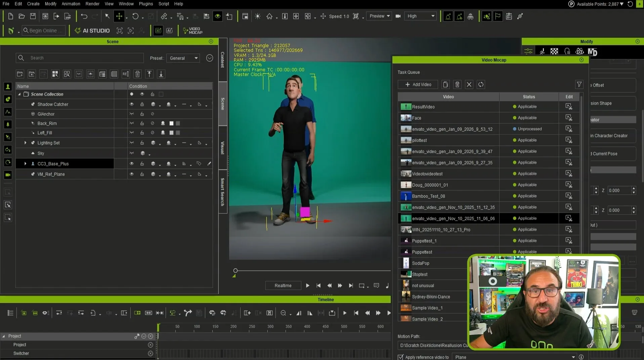The width and height of the screenshot is (644, 360).
Task: Open the Plugins menu
Action: pyautogui.click(x=146, y=4)
